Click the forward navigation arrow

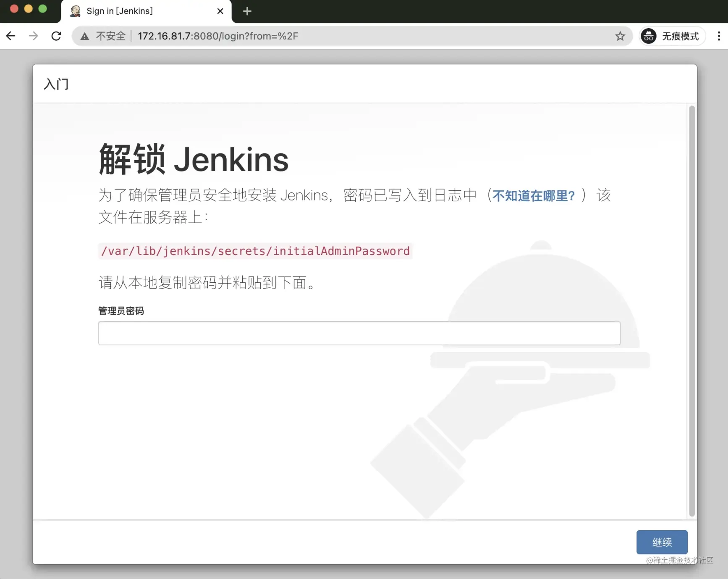tap(33, 36)
